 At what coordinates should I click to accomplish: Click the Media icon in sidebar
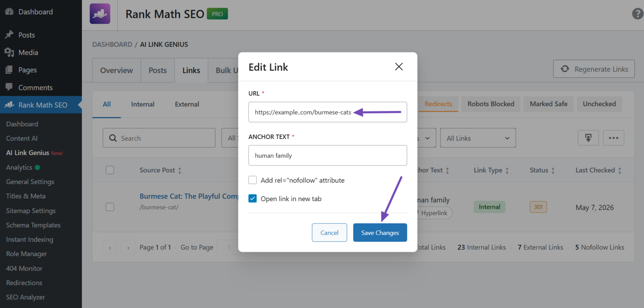[9, 52]
